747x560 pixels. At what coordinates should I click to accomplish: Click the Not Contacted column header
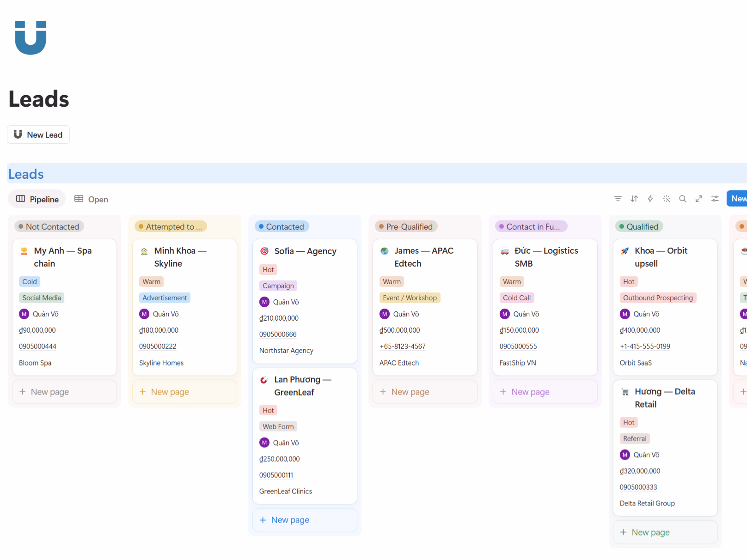pos(49,227)
